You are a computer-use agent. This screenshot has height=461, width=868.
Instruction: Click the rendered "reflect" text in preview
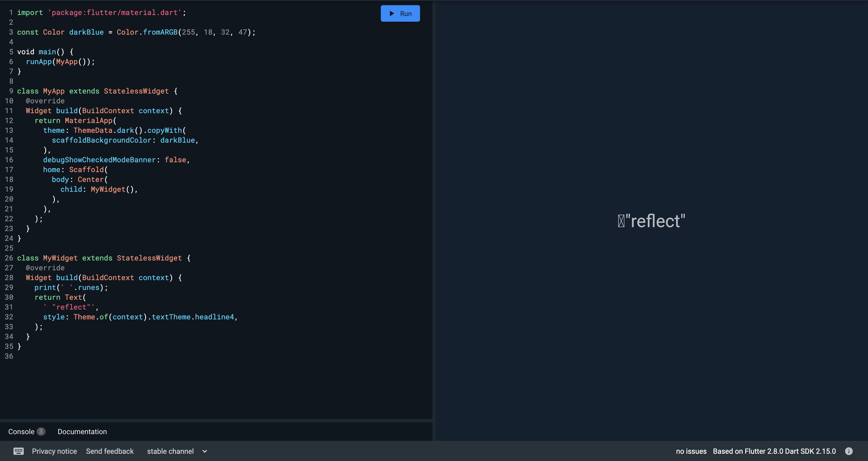point(651,221)
